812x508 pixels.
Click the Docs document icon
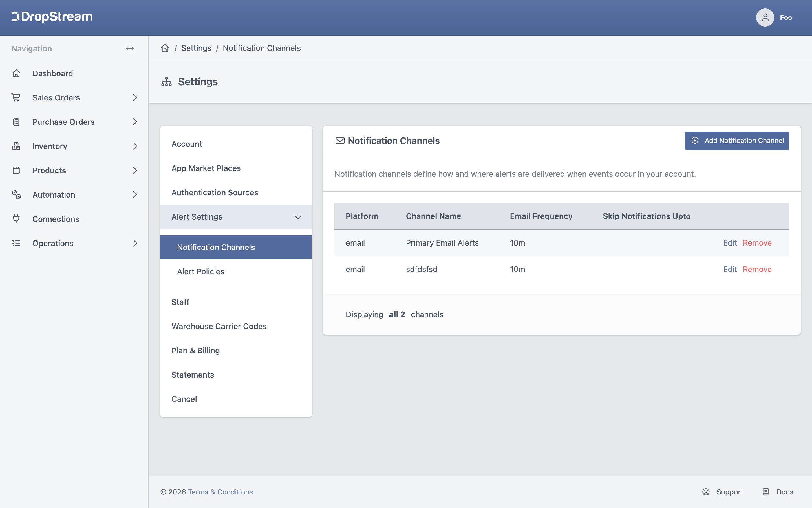click(766, 492)
